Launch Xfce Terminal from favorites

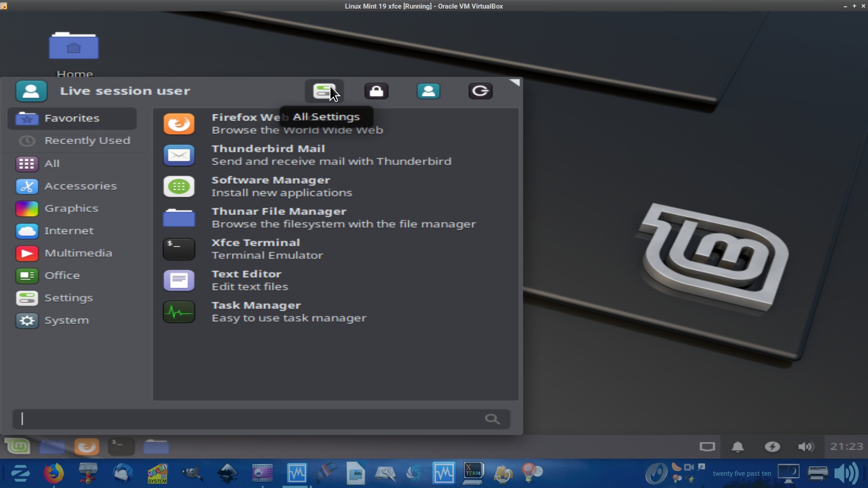click(255, 249)
